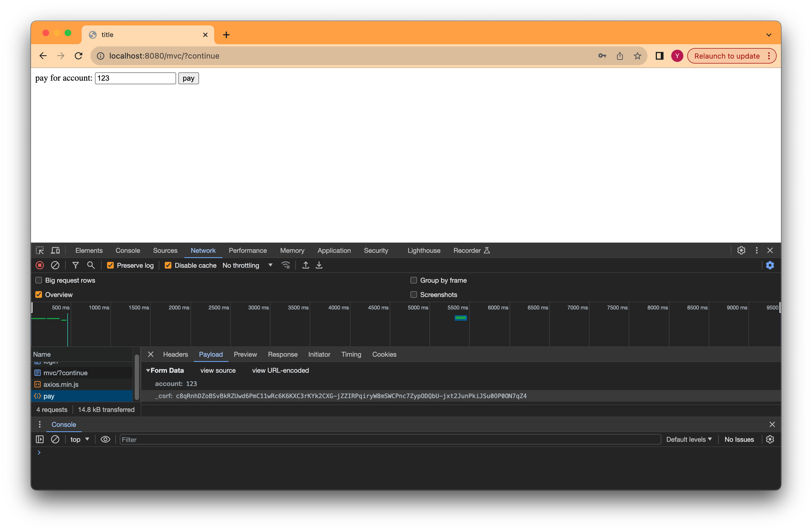Search within network requests
Screen dimensions: 812x531
point(91,265)
